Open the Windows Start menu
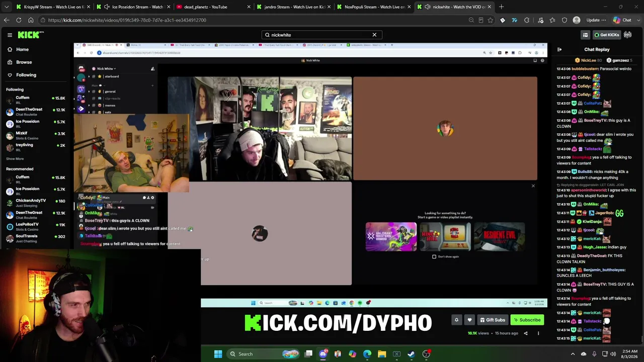 218,354
